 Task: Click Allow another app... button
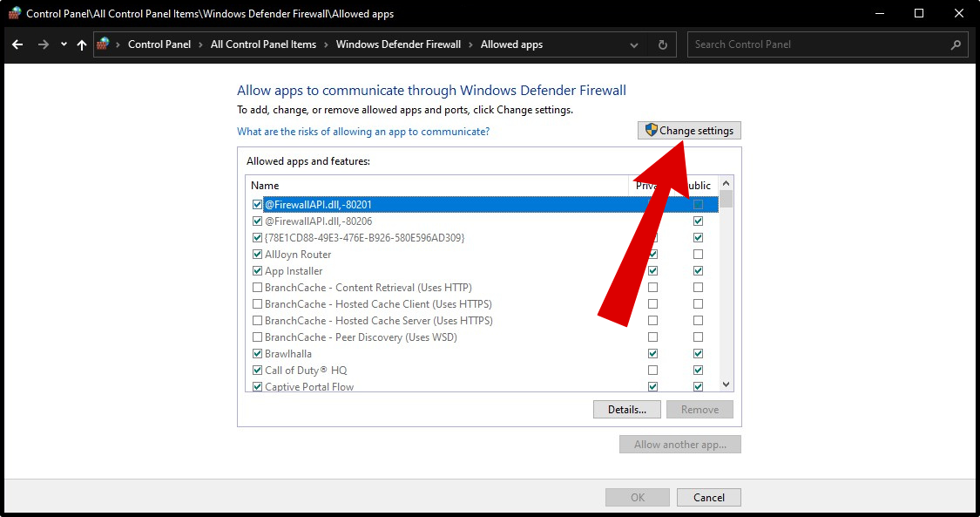pos(680,445)
